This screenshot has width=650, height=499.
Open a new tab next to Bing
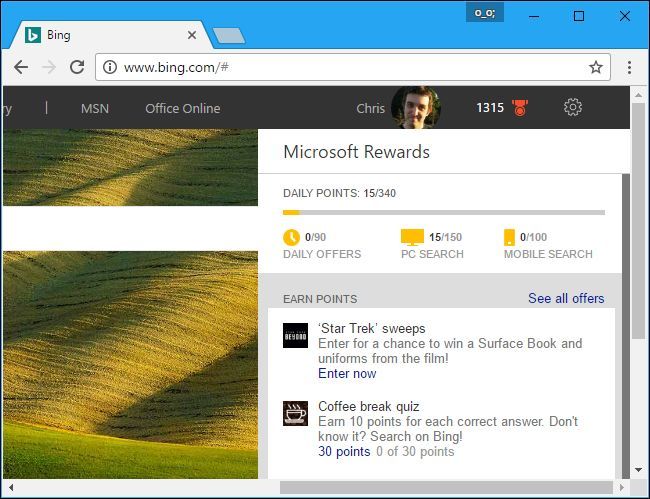228,36
